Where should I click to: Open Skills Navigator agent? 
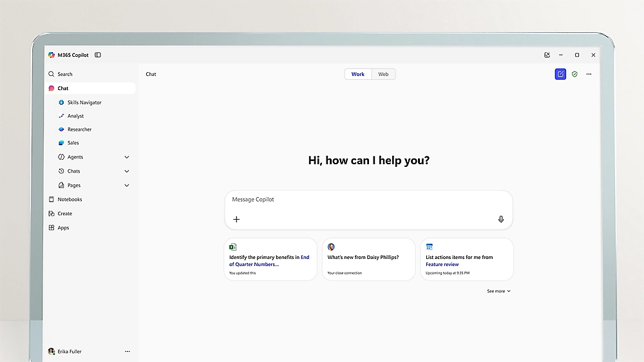click(84, 102)
